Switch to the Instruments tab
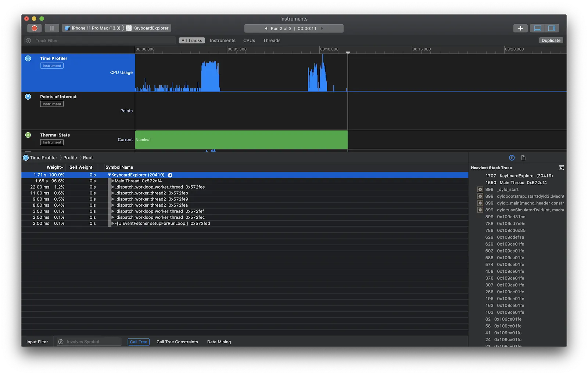 click(x=222, y=40)
